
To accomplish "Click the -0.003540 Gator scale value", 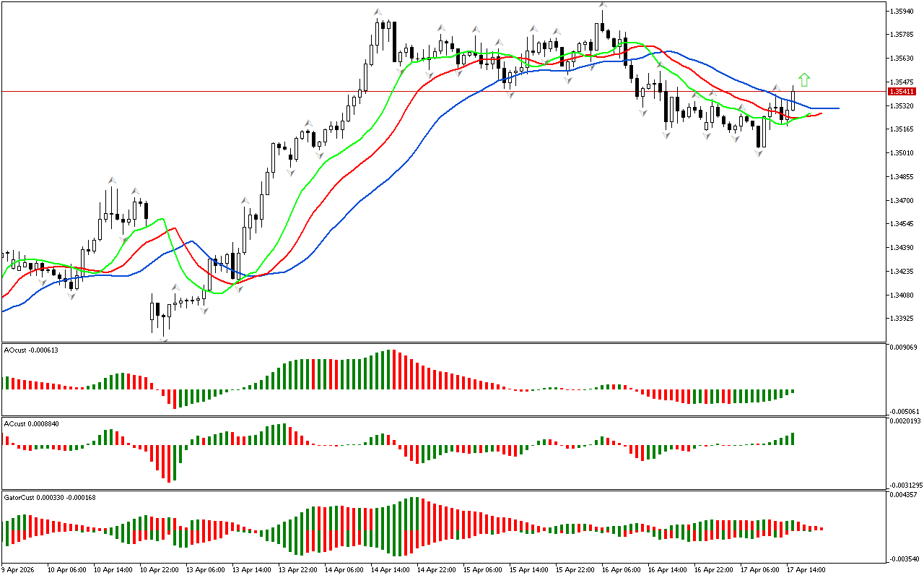I will pyautogui.click(x=904, y=558).
